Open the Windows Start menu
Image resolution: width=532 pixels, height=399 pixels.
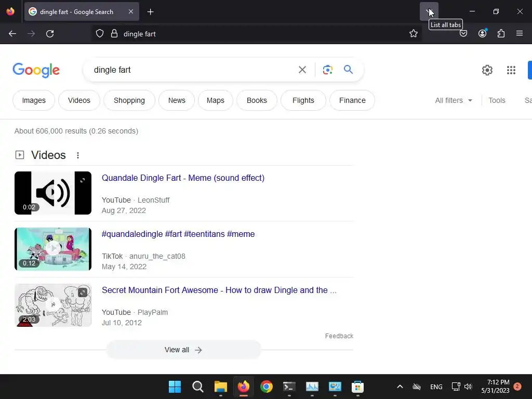coord(175,387)
